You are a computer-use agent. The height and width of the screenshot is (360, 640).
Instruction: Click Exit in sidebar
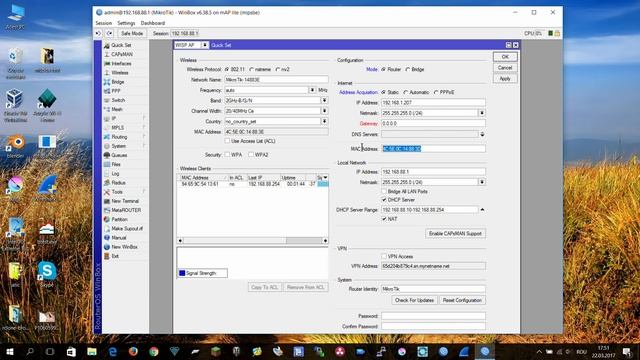coord(115,256)
